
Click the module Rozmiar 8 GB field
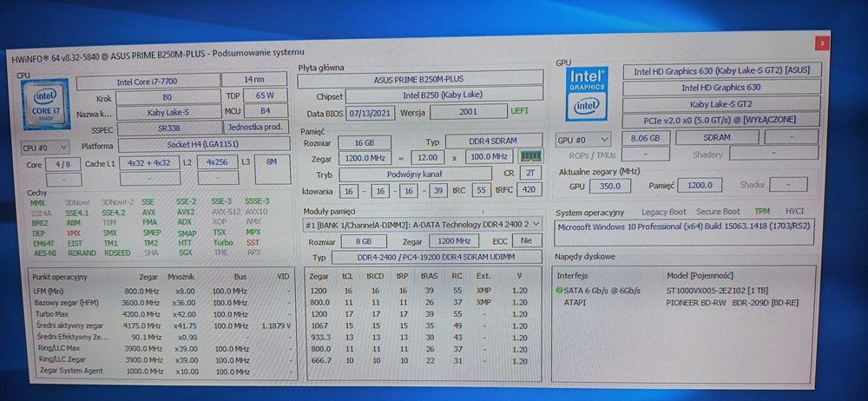click(x=363, y=241)
